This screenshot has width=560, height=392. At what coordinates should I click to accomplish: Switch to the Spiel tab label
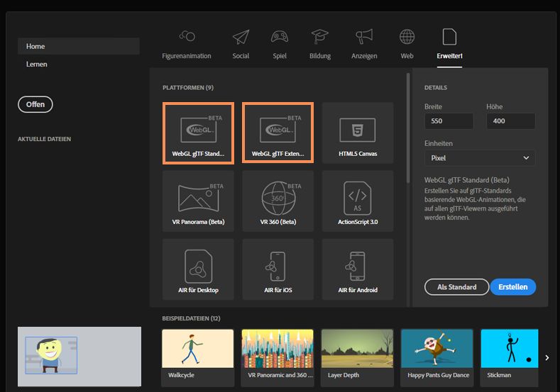pos(280,56)
